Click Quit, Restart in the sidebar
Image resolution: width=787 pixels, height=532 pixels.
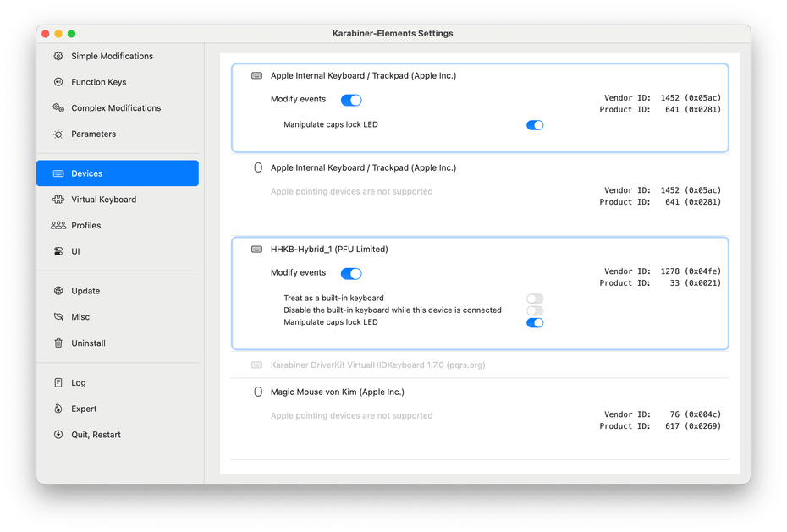tap(96, 435)
